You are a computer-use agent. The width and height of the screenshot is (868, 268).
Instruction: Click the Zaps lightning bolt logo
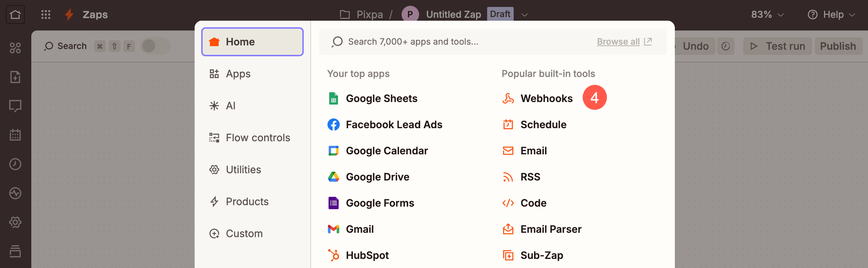coord(69,15)
